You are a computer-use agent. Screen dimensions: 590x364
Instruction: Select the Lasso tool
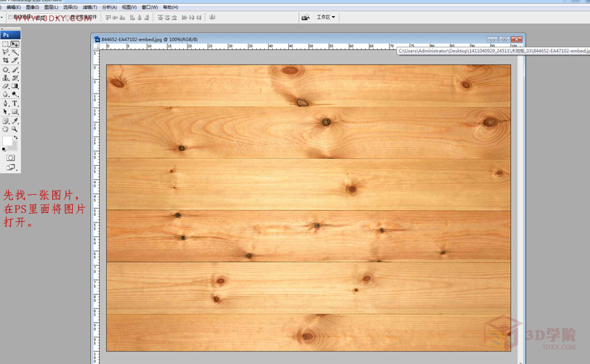pyautogui.click(x=6, y=52)
